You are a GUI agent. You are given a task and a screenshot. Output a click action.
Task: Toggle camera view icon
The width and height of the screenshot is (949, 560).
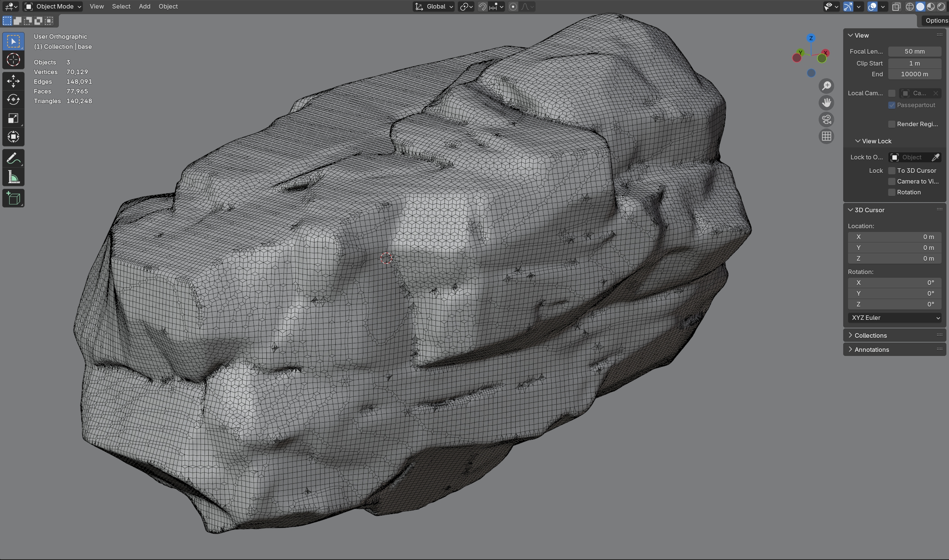coord(826,120)
